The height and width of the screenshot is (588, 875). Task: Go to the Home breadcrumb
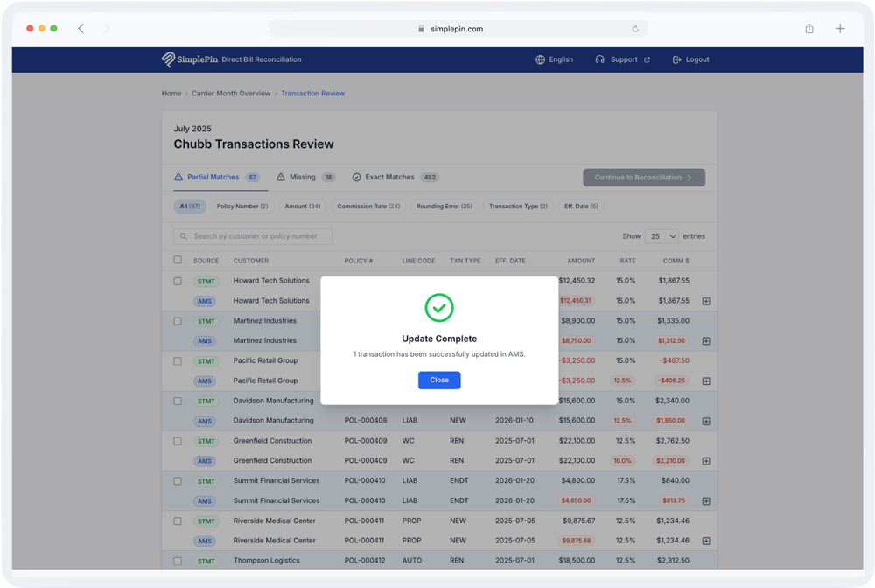[x=171, y=93]
